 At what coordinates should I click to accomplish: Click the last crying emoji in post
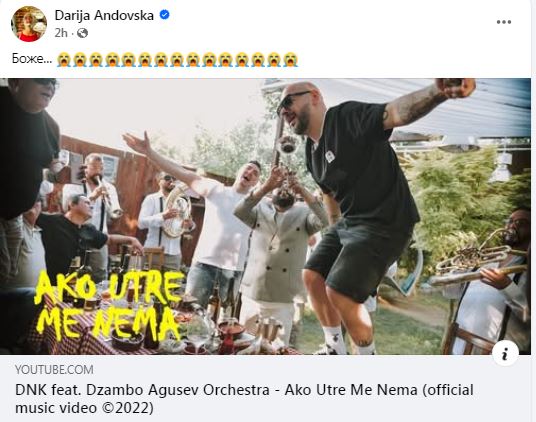[x=291, y=59]
